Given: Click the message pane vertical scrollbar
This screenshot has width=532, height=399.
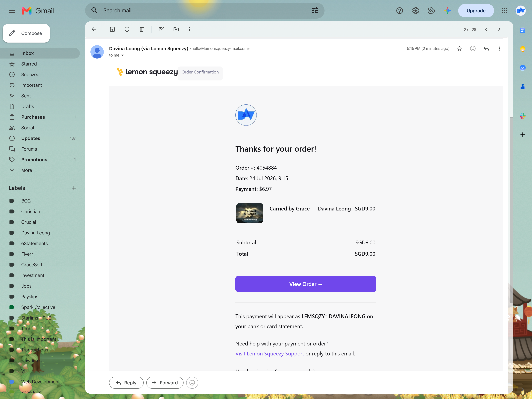Looking at the screenshot, I should [511, 210].
